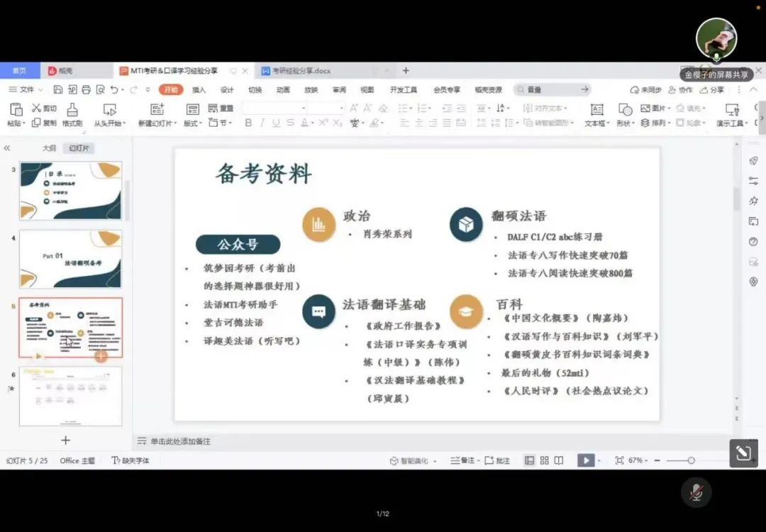Viewport: 766px width, 532px height.
Task: Click the slideshow play button in status bar
Action: 585,460
